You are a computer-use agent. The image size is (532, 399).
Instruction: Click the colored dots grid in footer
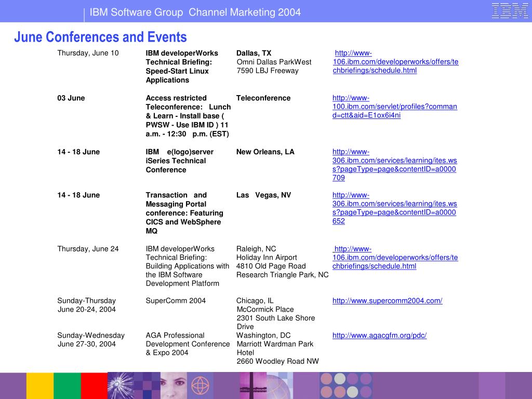(346, 385)
